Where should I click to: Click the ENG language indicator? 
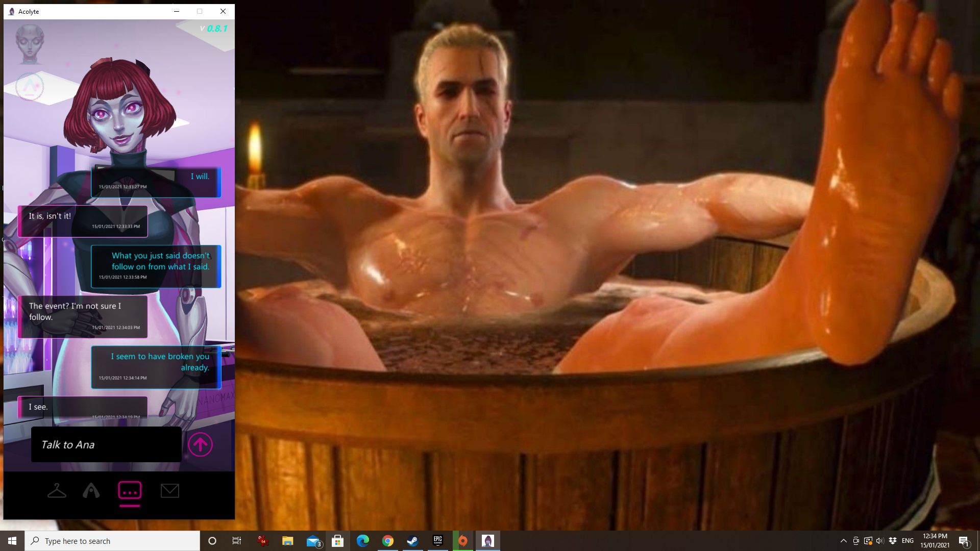point(908,541)
